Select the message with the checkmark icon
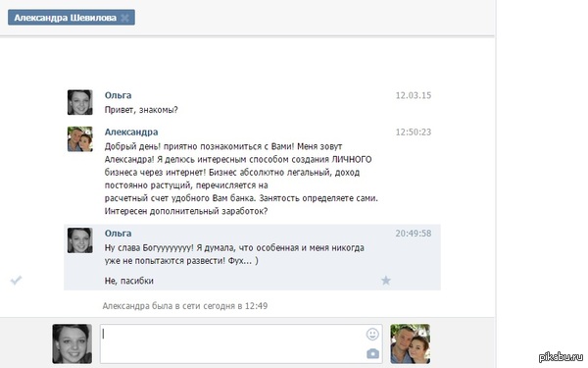 16,280
